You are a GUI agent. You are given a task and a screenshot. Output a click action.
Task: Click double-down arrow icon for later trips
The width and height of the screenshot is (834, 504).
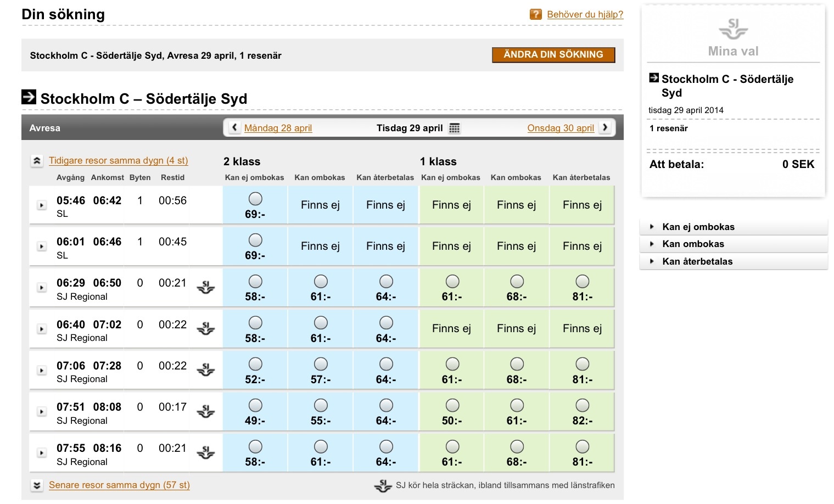pyautogui.click(x=37, y=485)
